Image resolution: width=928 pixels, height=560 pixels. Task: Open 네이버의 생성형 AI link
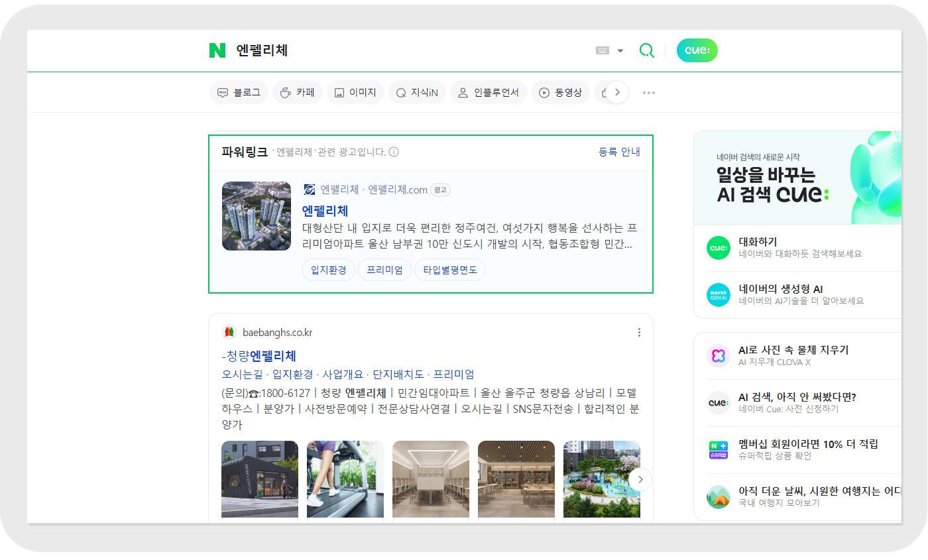781,289
